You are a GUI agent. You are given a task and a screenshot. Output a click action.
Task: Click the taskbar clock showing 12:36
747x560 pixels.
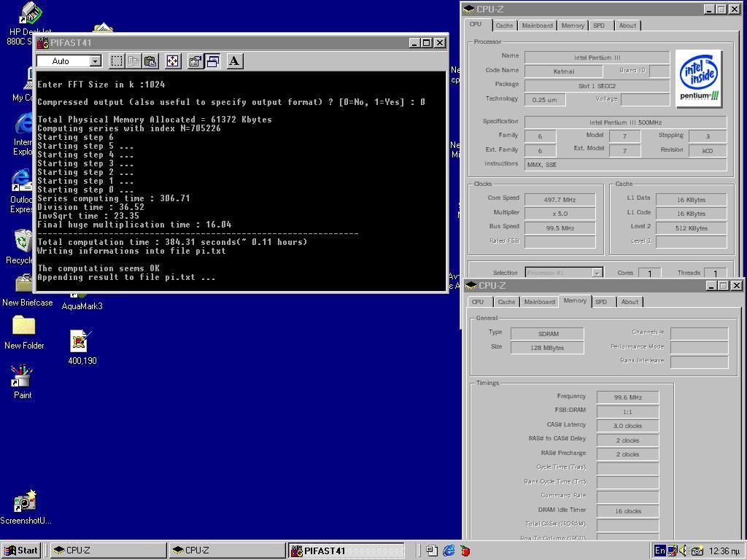click(724, 551)
